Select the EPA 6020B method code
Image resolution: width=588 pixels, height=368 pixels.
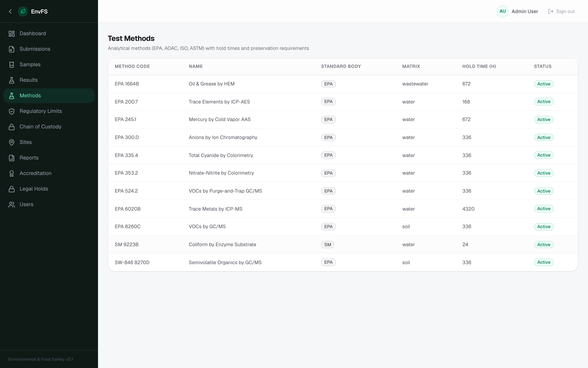pos(128,209)
